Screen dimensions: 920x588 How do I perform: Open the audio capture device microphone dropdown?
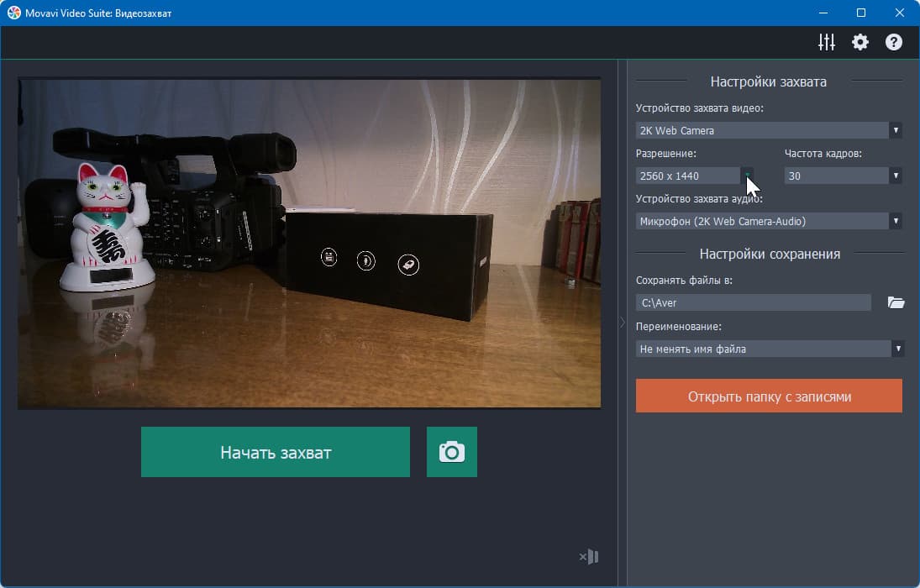click(x=769, y=221)
